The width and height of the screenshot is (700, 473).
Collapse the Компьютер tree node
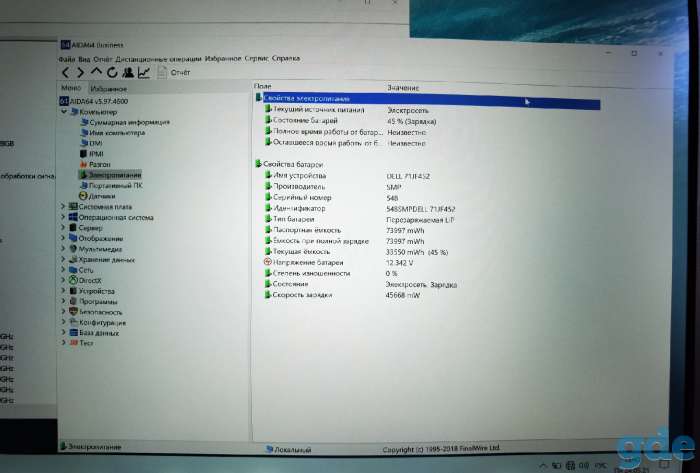coord(64,112)
